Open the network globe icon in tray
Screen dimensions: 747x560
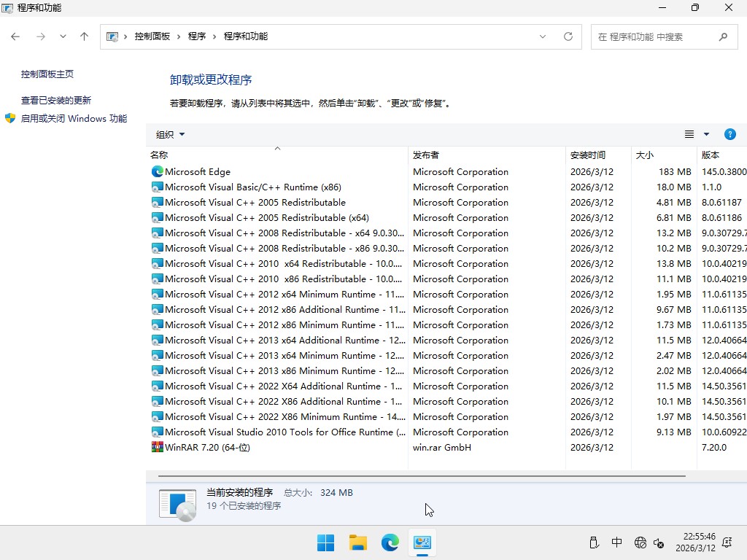(640, 542)
